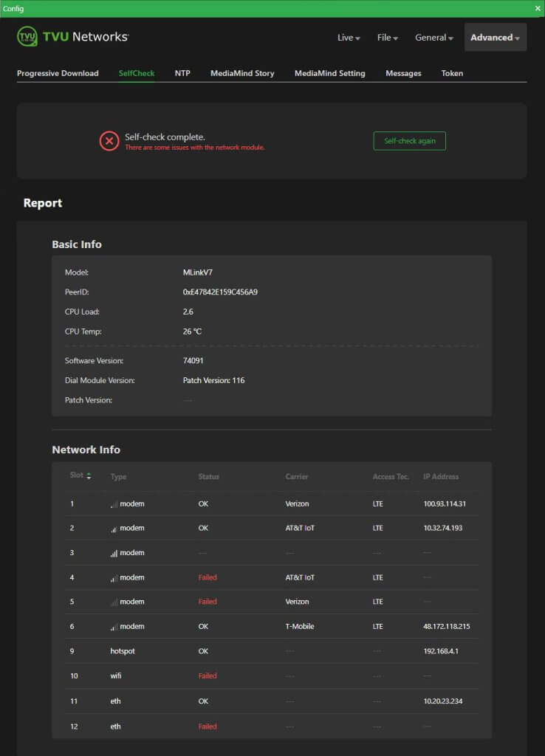Open the General dropdown menu

coord(434,38)
